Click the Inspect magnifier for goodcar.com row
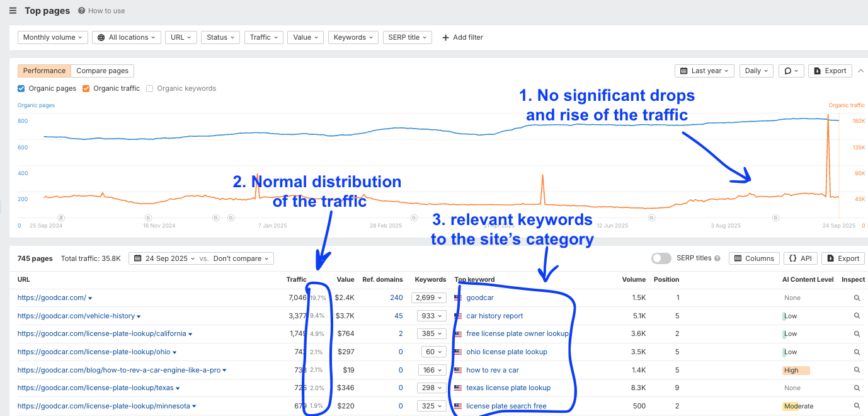 click(x=857, y=298)
